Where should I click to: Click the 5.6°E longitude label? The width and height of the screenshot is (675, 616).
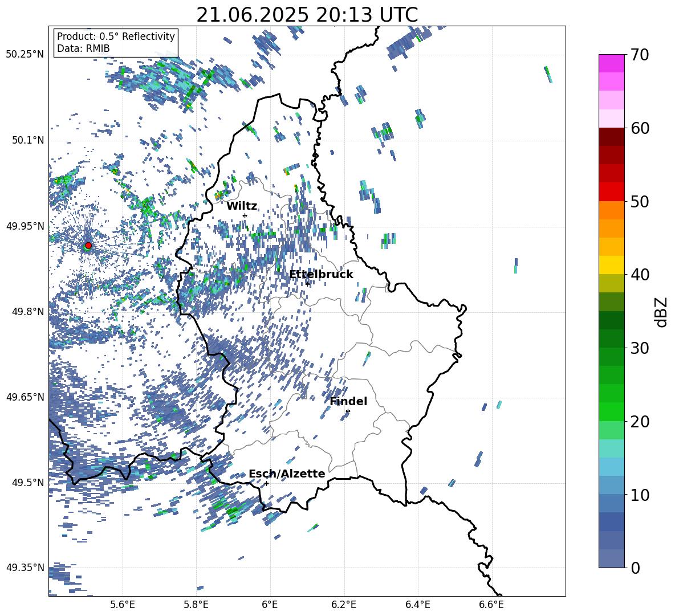point(123,605)
